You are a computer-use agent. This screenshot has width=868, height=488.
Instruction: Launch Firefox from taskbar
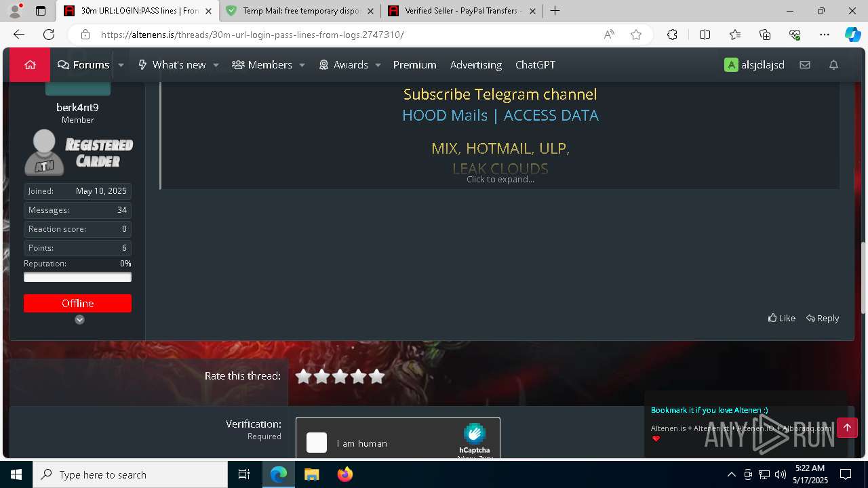pos(345,474)
